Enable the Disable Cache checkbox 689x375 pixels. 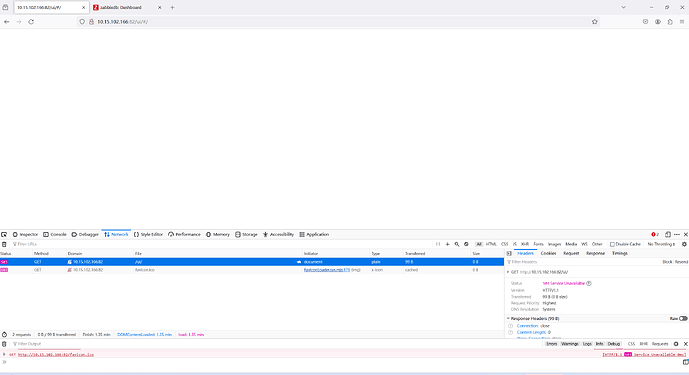612,244
